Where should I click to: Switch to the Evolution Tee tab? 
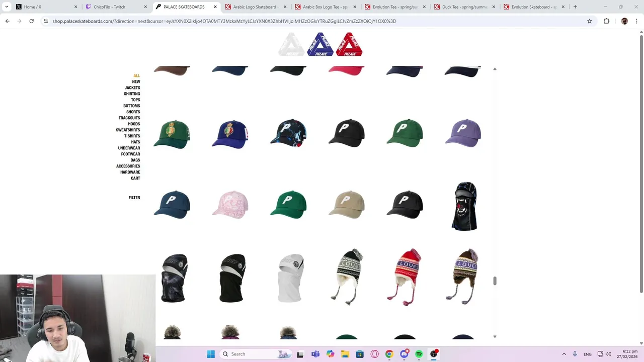click(x=394, y=7)
